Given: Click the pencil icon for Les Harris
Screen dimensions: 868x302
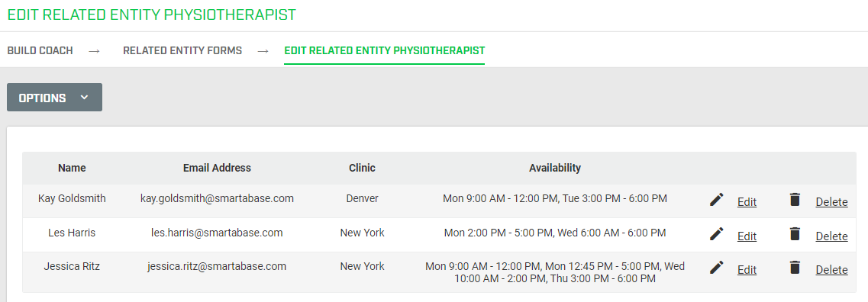Looking at the screenshot, I should coord(716,234).
